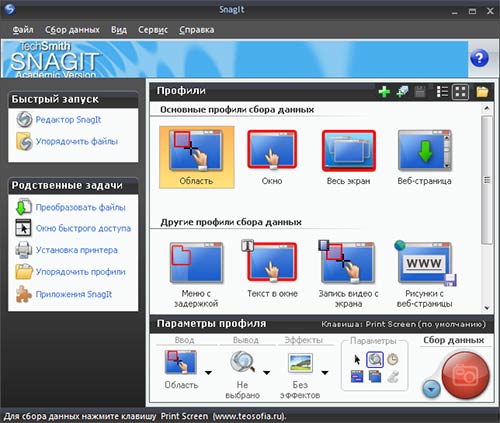The width and height of the screenshot is (500, 423).
Task: Switch profiles to list view icon
Action: (442, 92)
